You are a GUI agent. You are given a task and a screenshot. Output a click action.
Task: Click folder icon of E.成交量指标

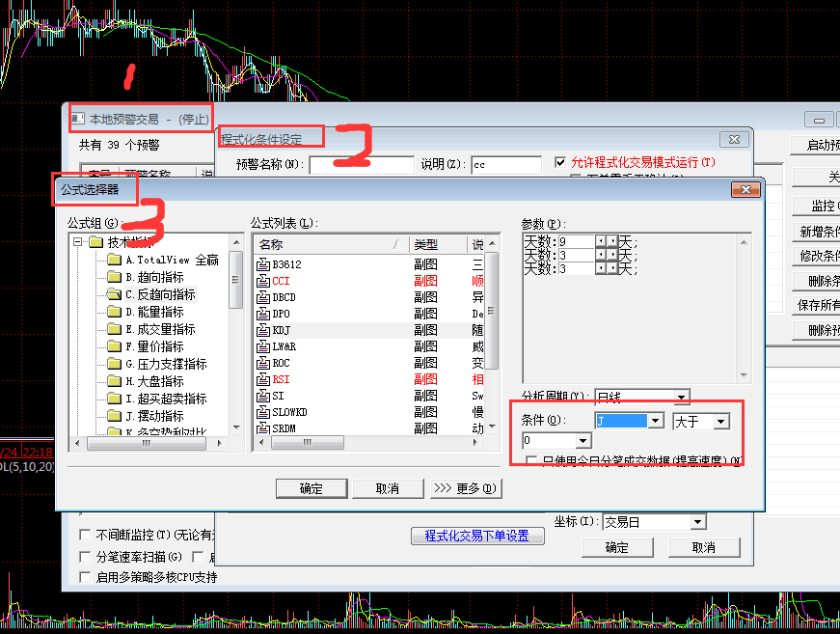coord(114,329)
